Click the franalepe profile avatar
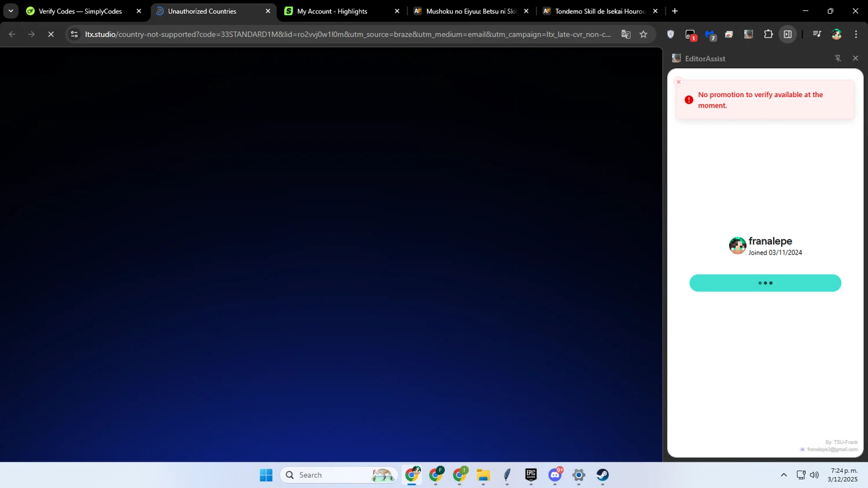 click(x=737, y=246)
